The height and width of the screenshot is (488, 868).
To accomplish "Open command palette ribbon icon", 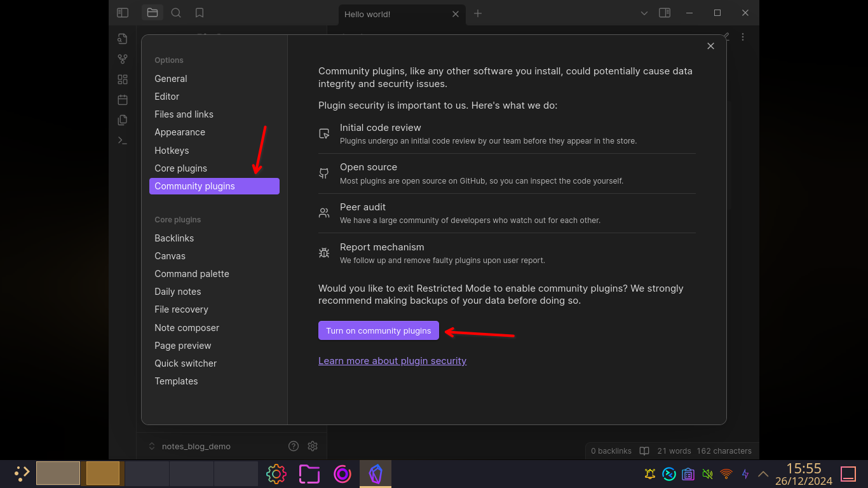I will [123, 140].
